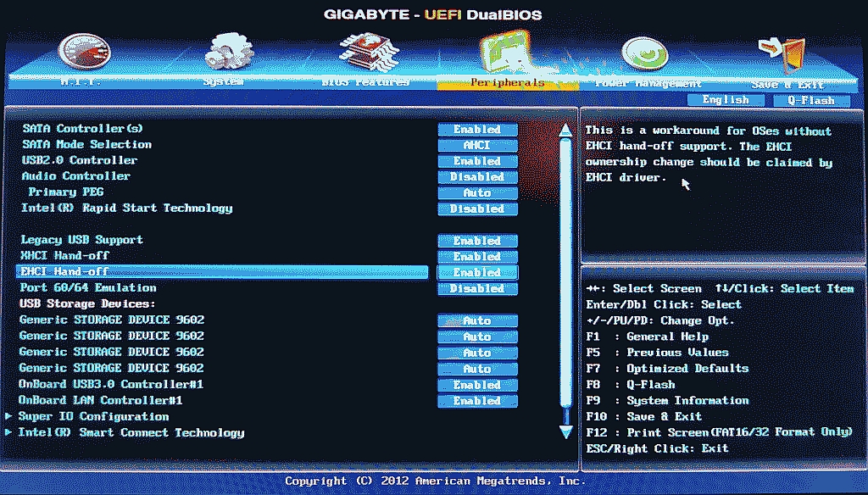
Task: Expand Intel(R) Smart Connect Technology submenu
Action: point(131,432)
